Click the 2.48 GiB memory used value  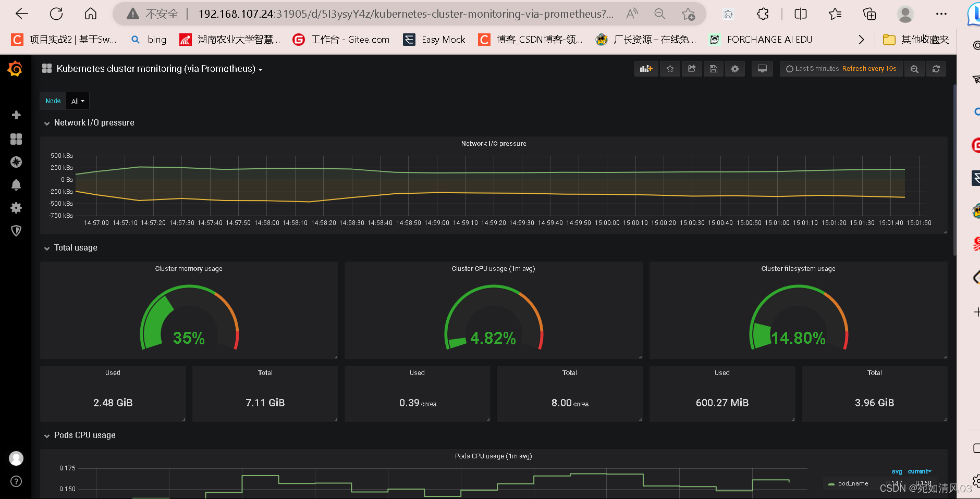point(113,403)
